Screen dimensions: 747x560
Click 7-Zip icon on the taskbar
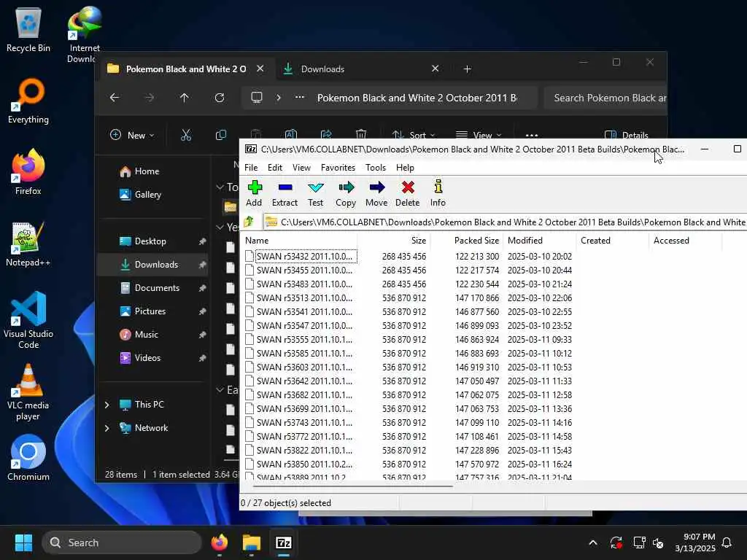pyautogui.click(x=284, y=542)
